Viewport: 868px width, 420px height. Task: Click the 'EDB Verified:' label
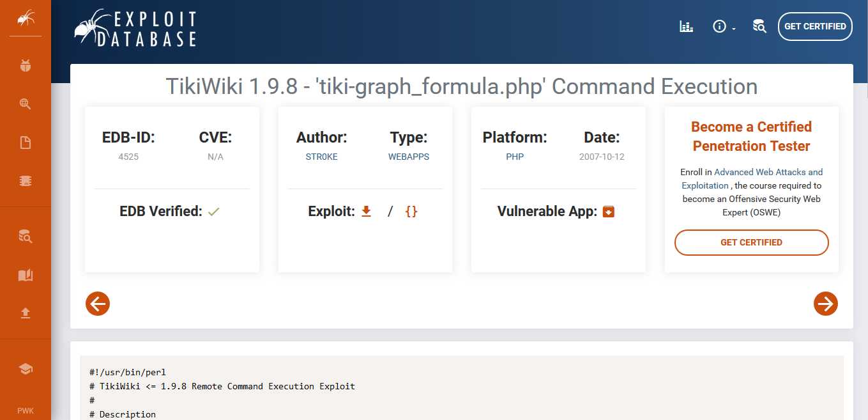161,211
